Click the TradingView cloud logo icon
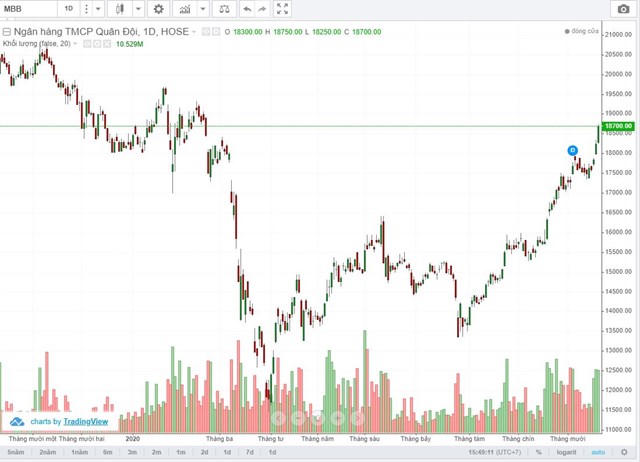The width and height of the screenshot is (640, 462). tap(17, 422)
